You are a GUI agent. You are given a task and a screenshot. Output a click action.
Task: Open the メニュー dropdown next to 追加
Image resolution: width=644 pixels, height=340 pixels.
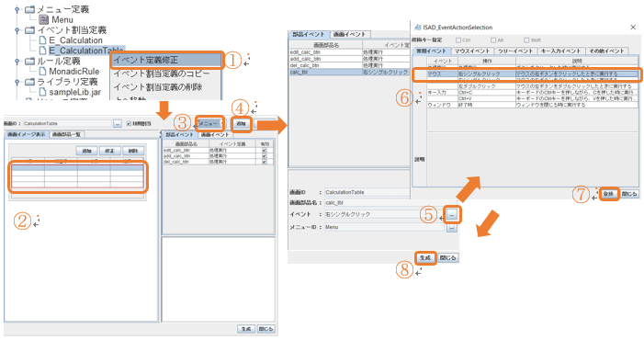209,123
